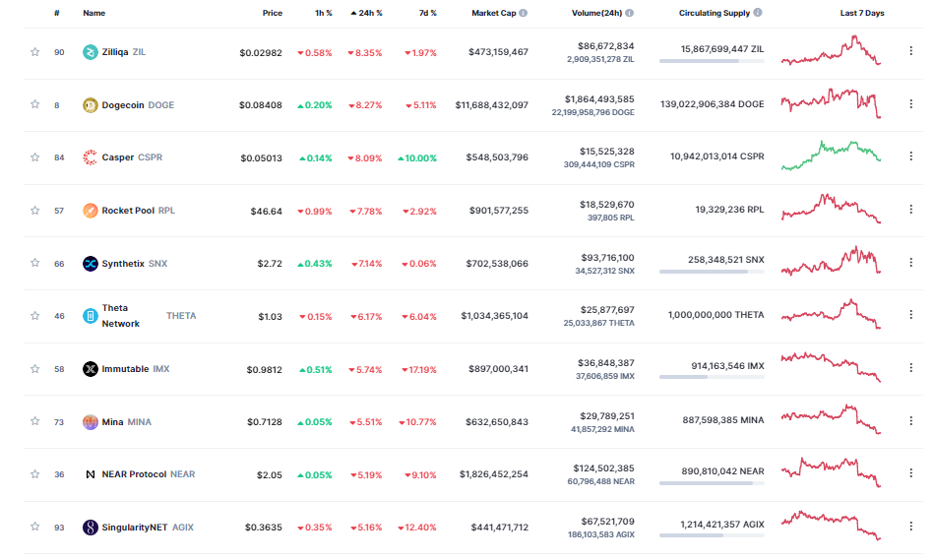Select the Rocket Pool logo icon

pyautogui.click(x=90, y=211)
